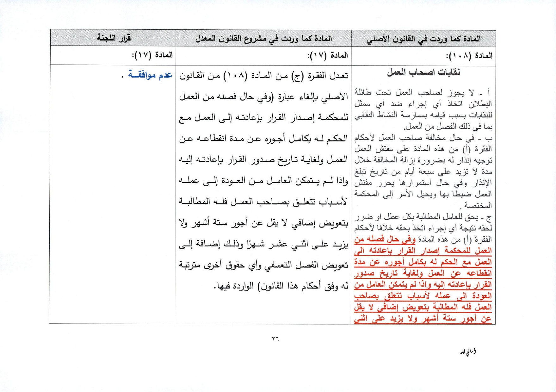Click closing line 'له وفق أحكام هذا القانون'
The image size is (556, 392).
pyautogui.click(x=281, y=286)
